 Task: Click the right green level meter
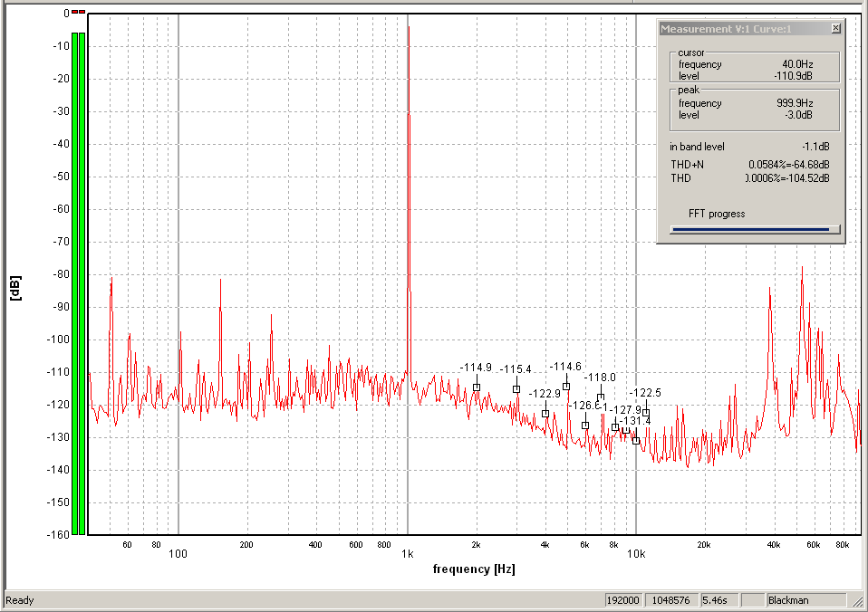click(x=82, y=281)
